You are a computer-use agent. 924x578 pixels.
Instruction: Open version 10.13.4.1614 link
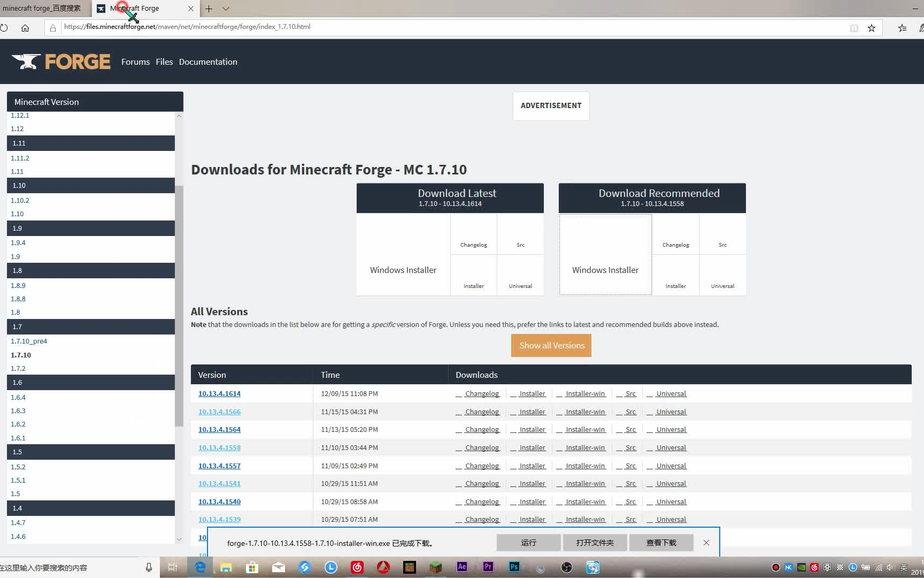click(219, 393)
